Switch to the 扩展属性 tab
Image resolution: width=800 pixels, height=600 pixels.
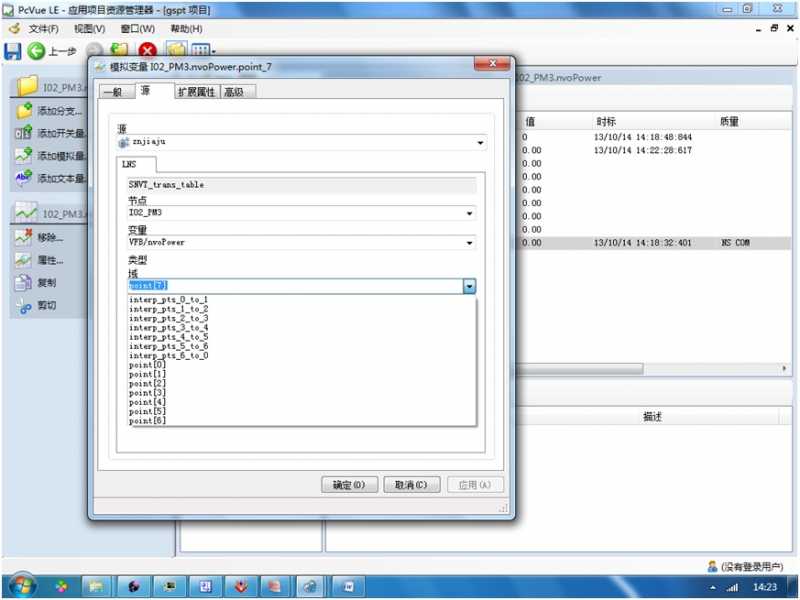pyautogui.click(x=196, y=92)
